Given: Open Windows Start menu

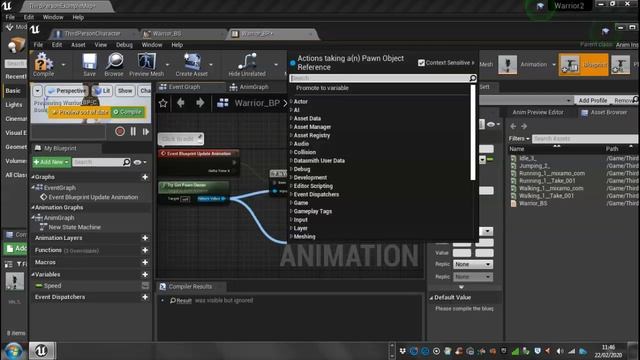Looking at the screenshot, I should [x=13, y=351].
